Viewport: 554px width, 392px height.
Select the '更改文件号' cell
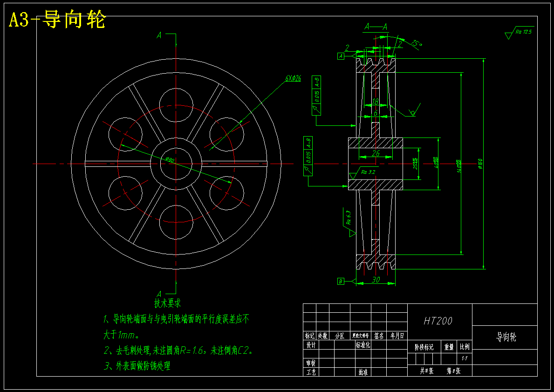tap(361, 336)
